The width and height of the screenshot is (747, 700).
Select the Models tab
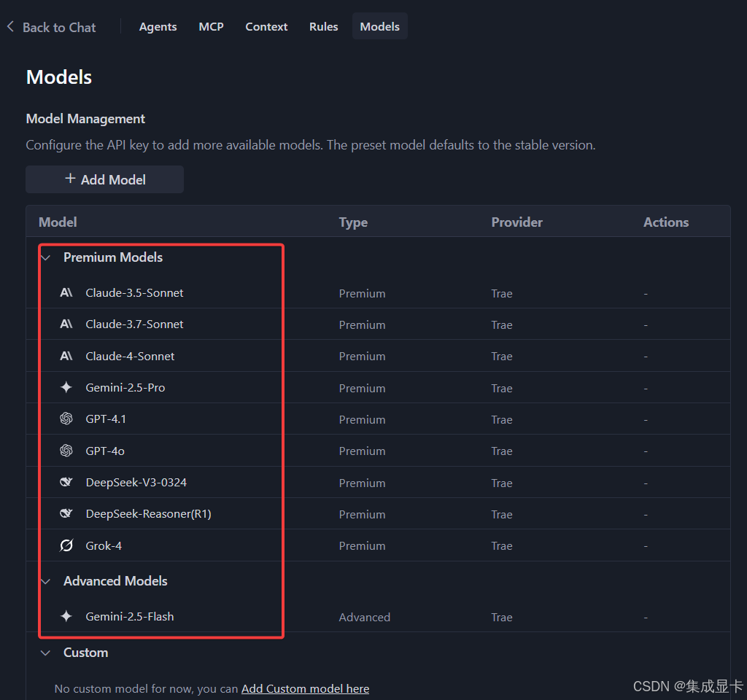(x=379, y=27)
